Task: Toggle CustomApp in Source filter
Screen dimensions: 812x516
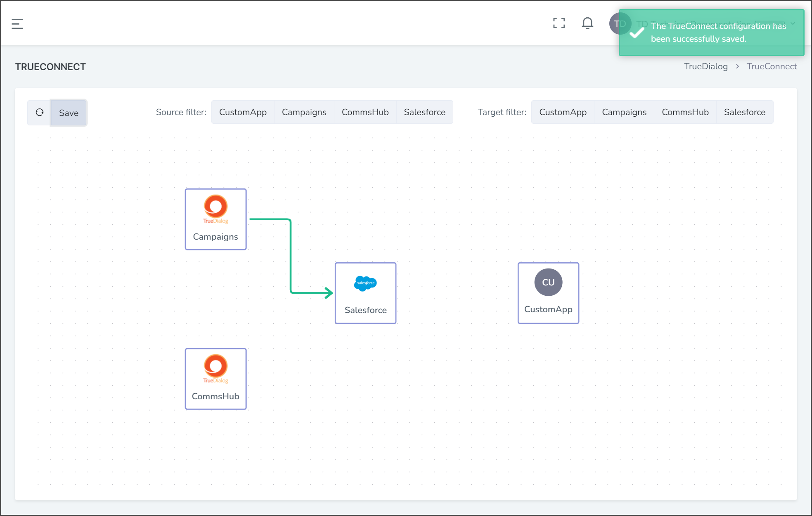Action: 243,112
